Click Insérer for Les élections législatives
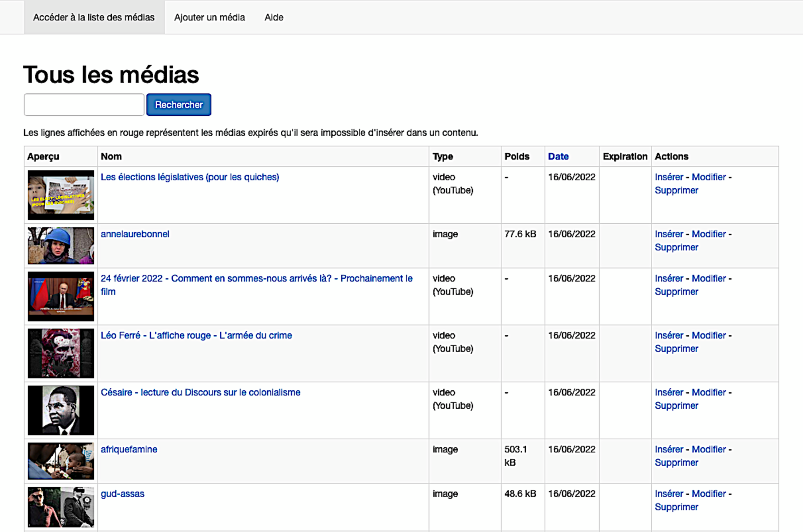The height and width of the screenshot is (532, 803). pos(669,177)
